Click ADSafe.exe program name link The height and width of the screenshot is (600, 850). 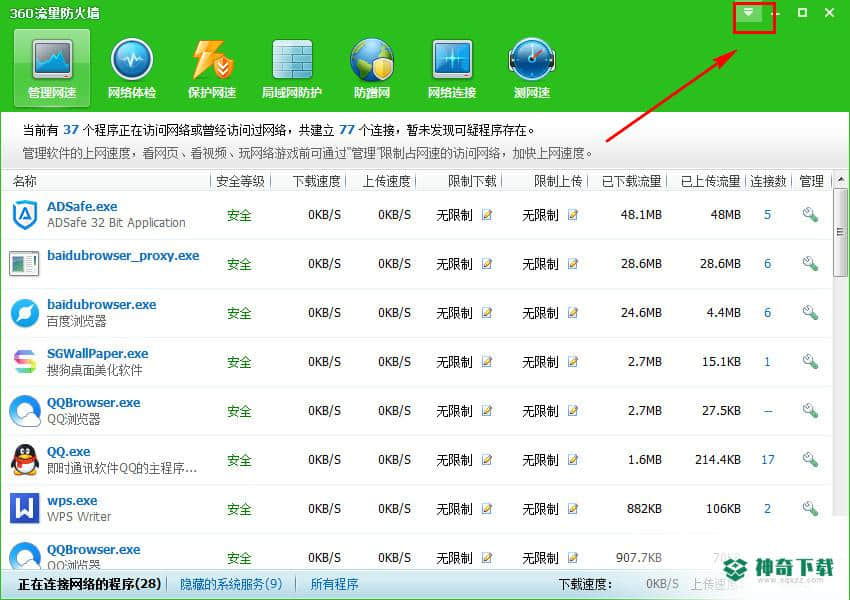coord(82,207)
